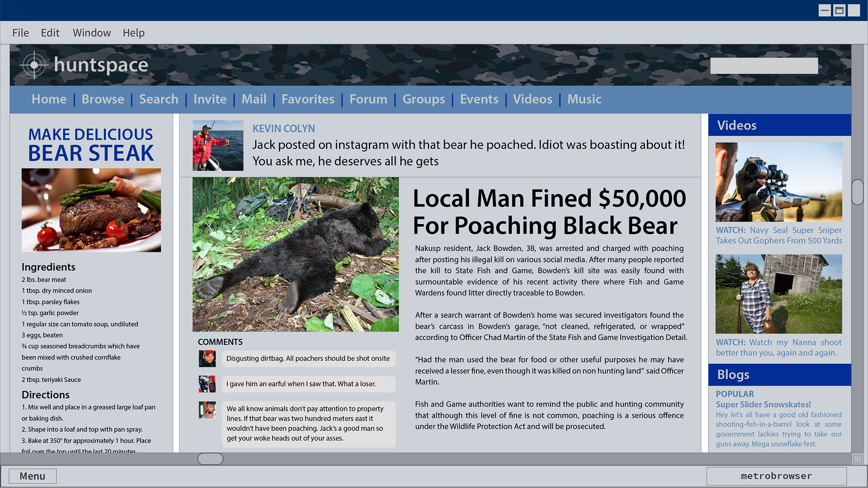Click the COMMENTS section label
Screen dimensions: 868x488
click(220, 342)
